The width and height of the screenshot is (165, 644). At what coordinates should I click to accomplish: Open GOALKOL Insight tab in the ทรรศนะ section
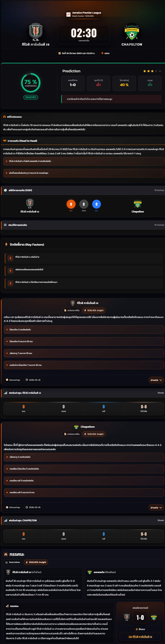coord(36,562)
